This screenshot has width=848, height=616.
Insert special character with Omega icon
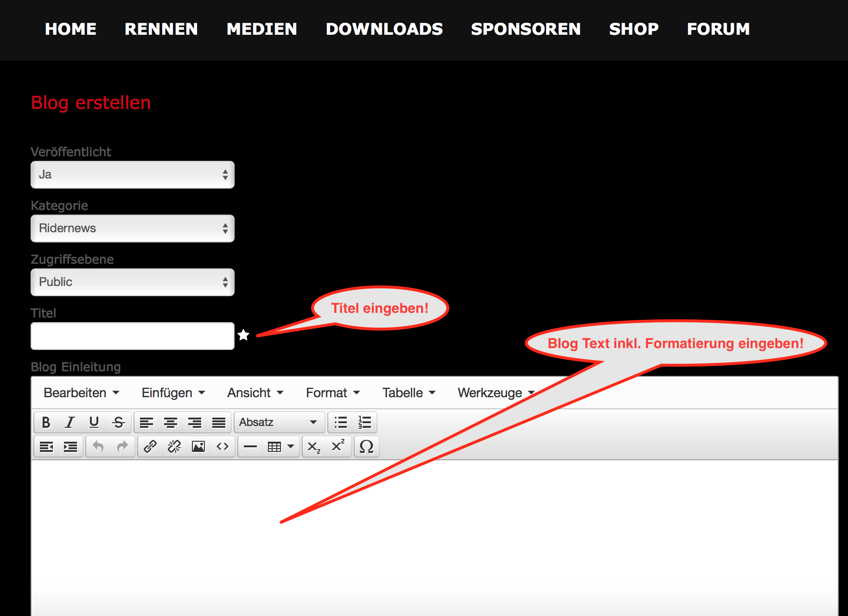(366, 446)
